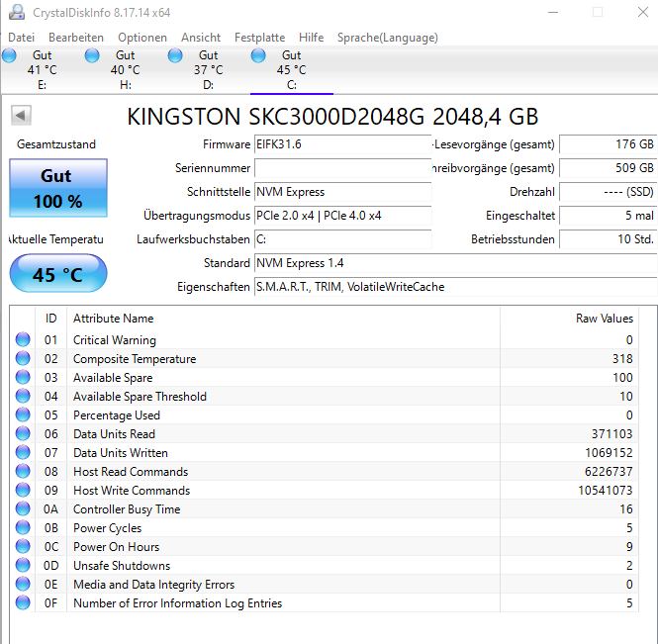Open the Bearbeiten menu
658x644 pixels.
coord(76,38)
